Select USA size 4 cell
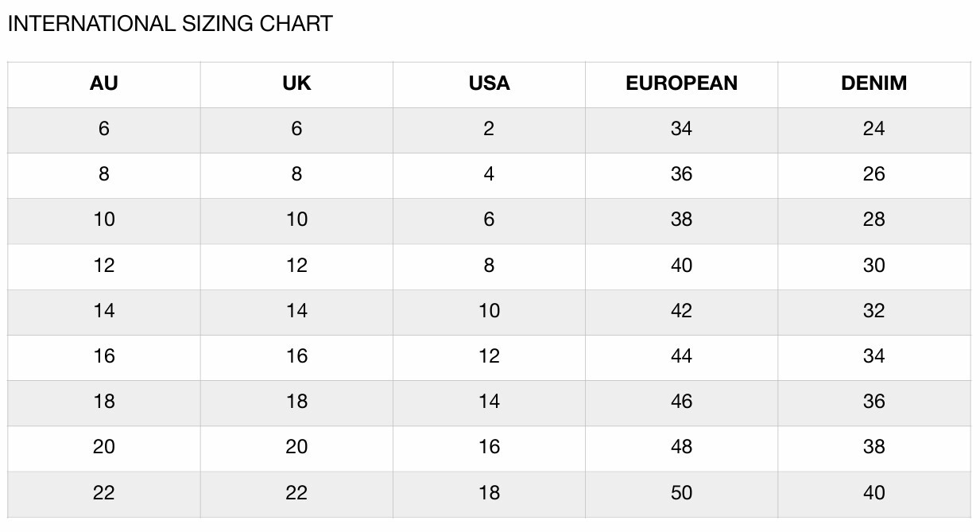980x532 pixels. [x=489, y=174]
